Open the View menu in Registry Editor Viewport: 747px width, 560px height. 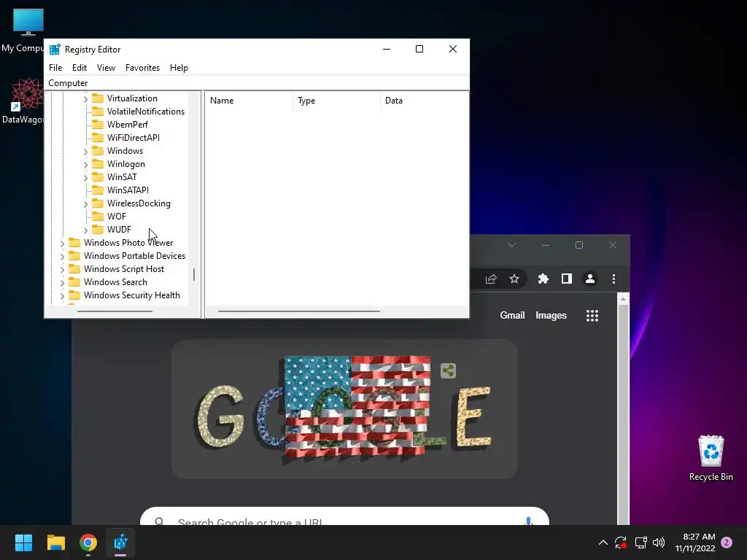pyautogui.click(x=106, y=68)
